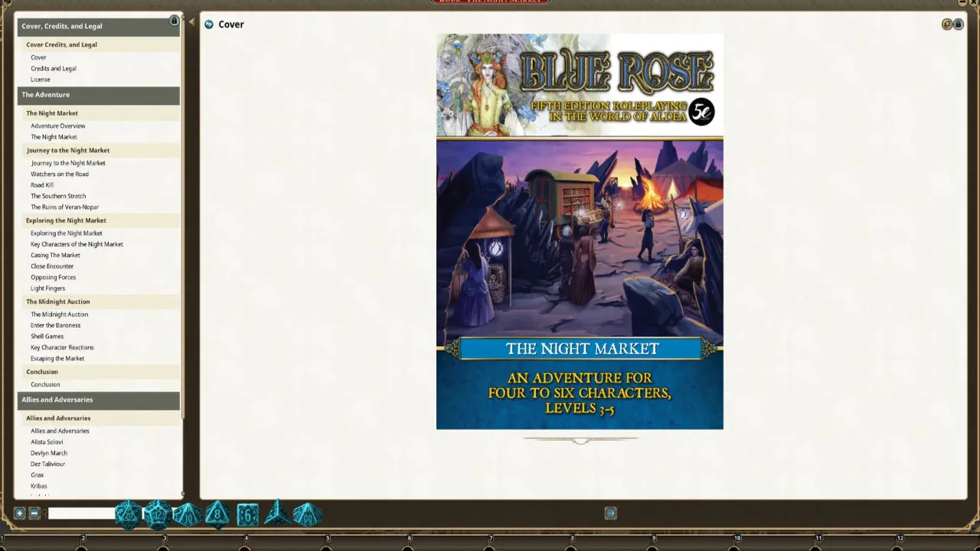The width and height of the screenshot is (980, 551).
Task: Open Adventure Overview page
Action: 58,126
